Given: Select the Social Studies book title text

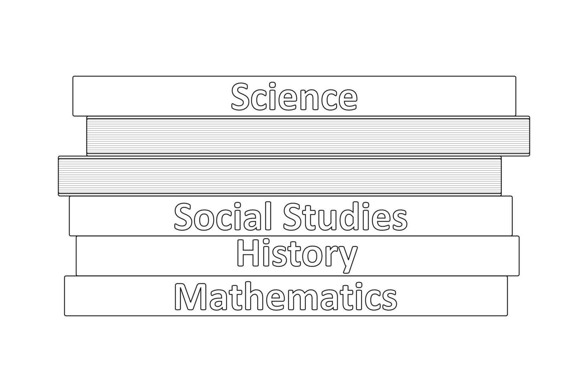Looking at the screenshot, I should [x=291, y=216].
